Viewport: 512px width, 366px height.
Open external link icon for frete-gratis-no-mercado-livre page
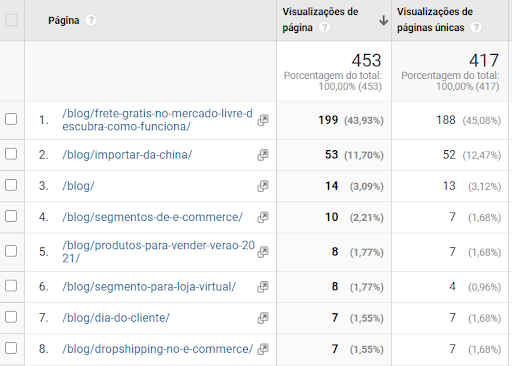pos(263,120)
